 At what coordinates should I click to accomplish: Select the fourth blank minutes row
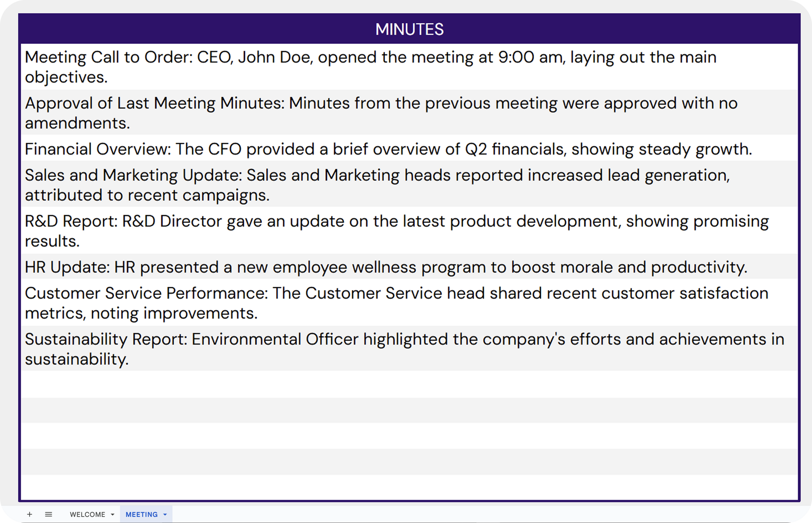coord(409,462)
